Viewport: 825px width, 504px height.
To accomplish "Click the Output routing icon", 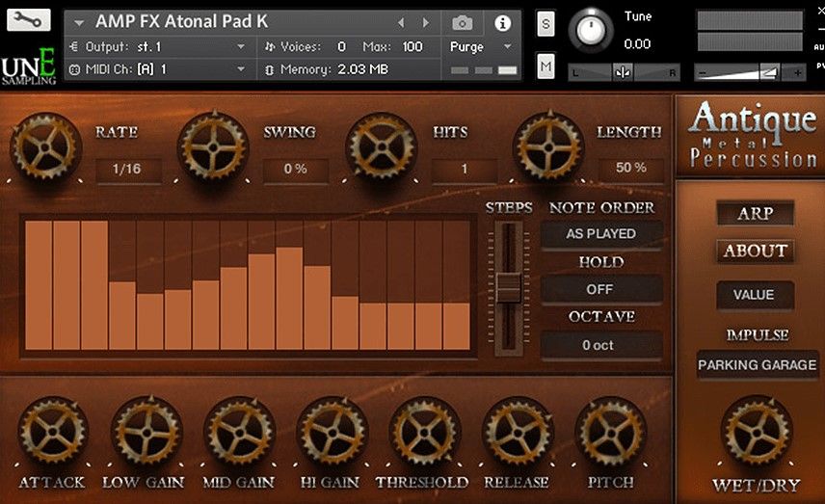I will (74, 47).
